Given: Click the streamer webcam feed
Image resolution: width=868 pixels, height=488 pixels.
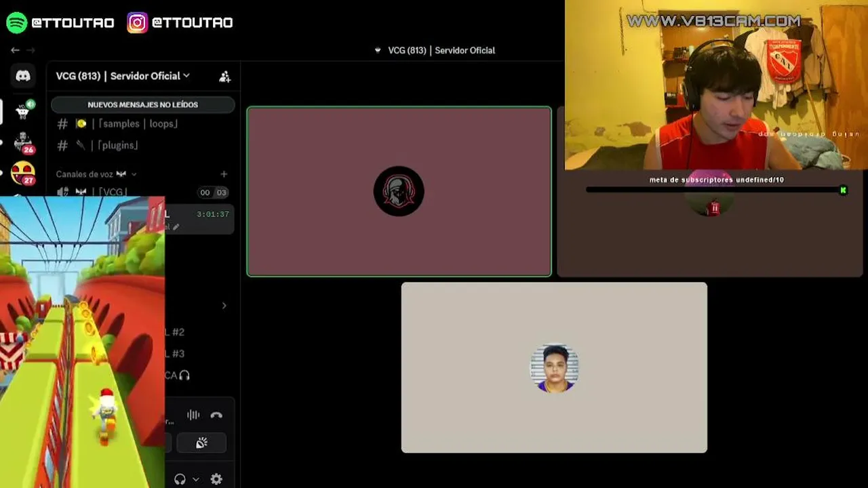Looking at the screenshot, I should point(716,85).
